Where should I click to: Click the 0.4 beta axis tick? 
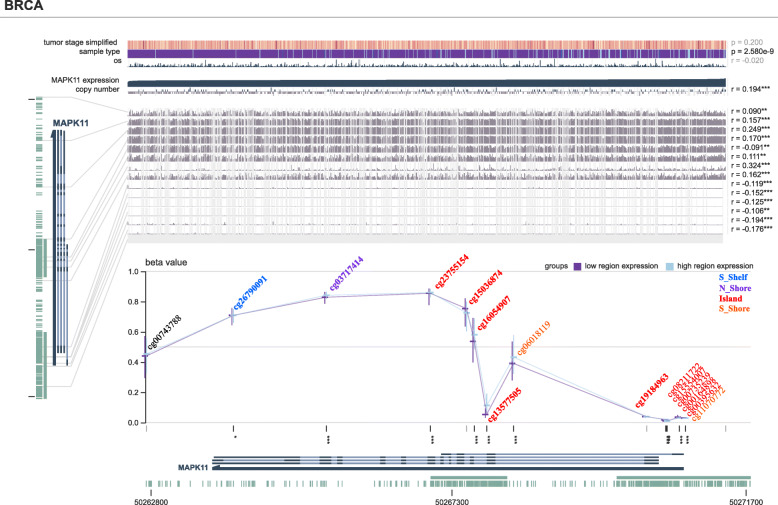pyautogui.click(x=133, y=362)
